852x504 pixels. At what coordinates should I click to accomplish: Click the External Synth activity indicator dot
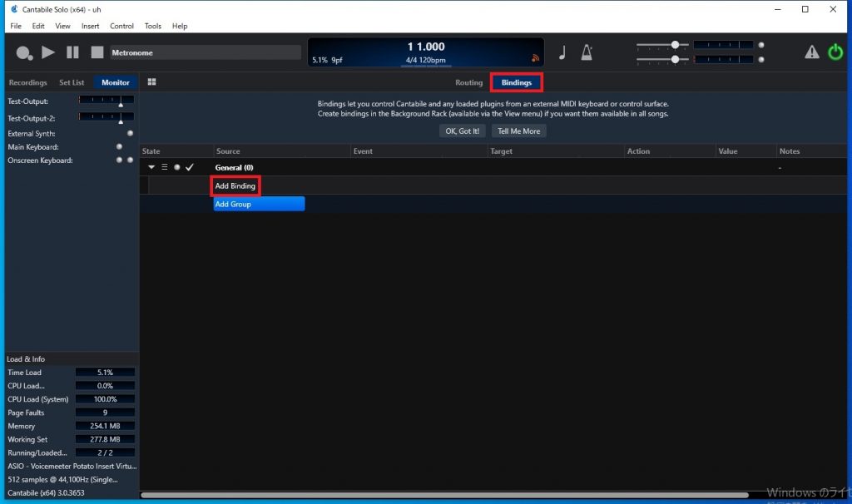tap(130, 133)
